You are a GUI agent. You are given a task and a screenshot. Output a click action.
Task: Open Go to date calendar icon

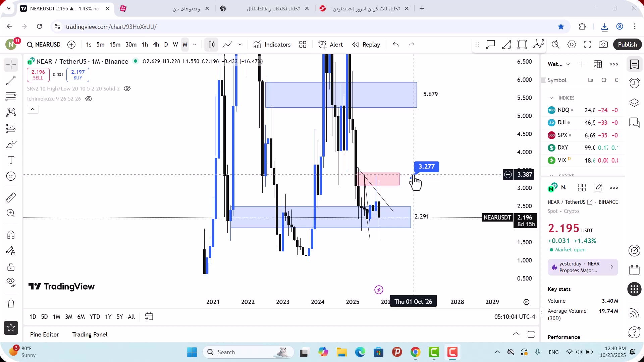click(149, 316)
